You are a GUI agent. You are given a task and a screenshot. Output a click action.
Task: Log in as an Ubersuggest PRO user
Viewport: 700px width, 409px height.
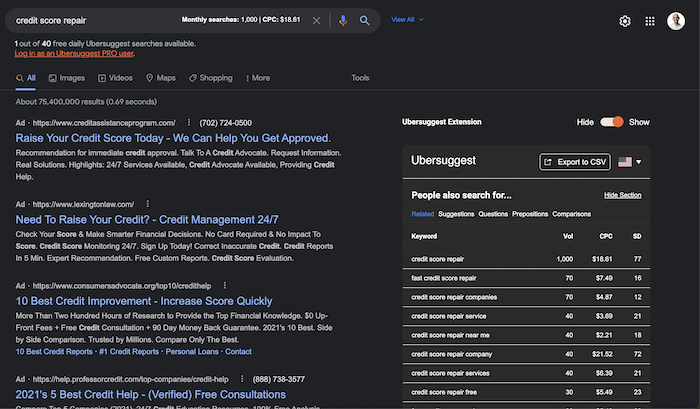(74, 54)
